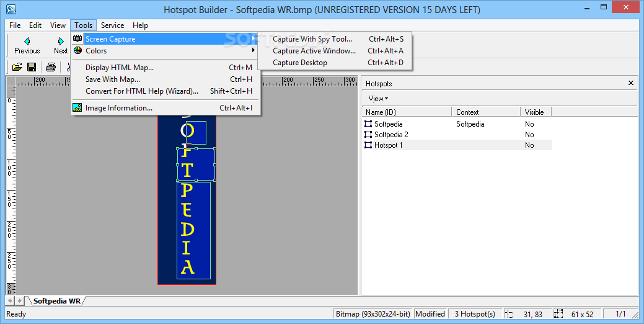Click Visible value No for Softpedia 2
Image resolution: width=644 pixels, height=324 pixels.
529,135
